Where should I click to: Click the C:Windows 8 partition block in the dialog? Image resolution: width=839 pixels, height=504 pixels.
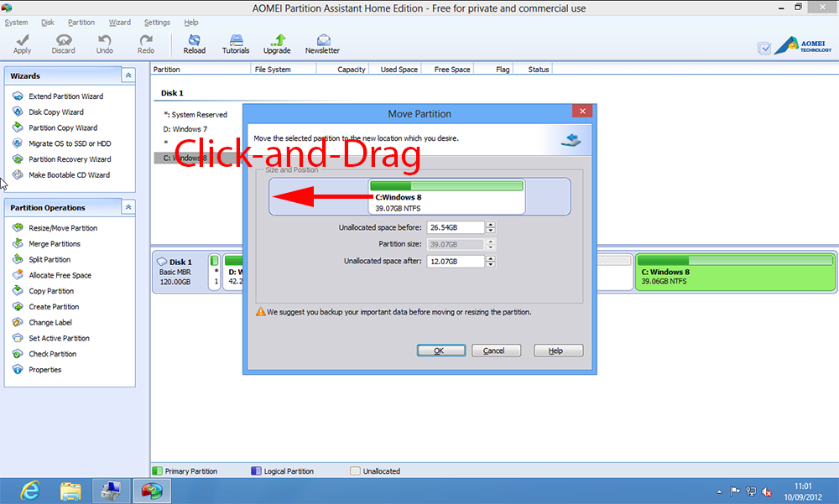[446, 197]
